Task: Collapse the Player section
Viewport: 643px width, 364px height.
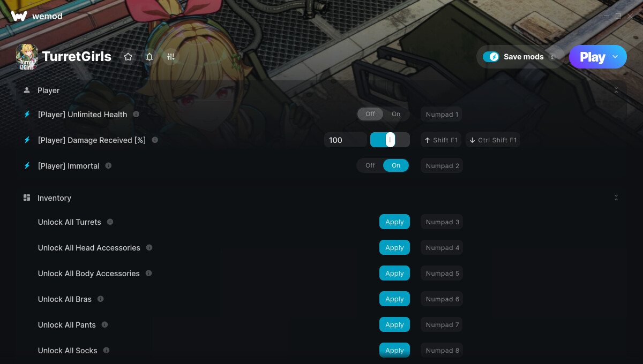Action: click(616, 90)
